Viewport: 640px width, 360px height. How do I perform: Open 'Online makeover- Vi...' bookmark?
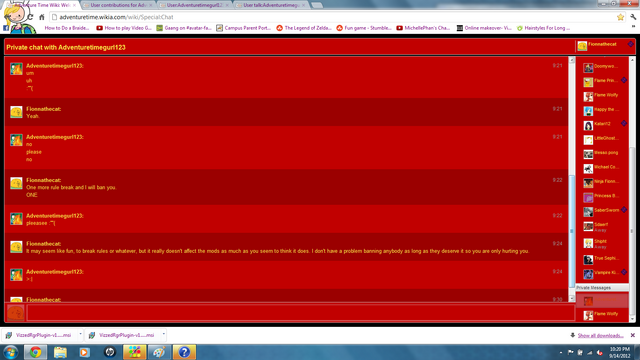pos(484,28)
